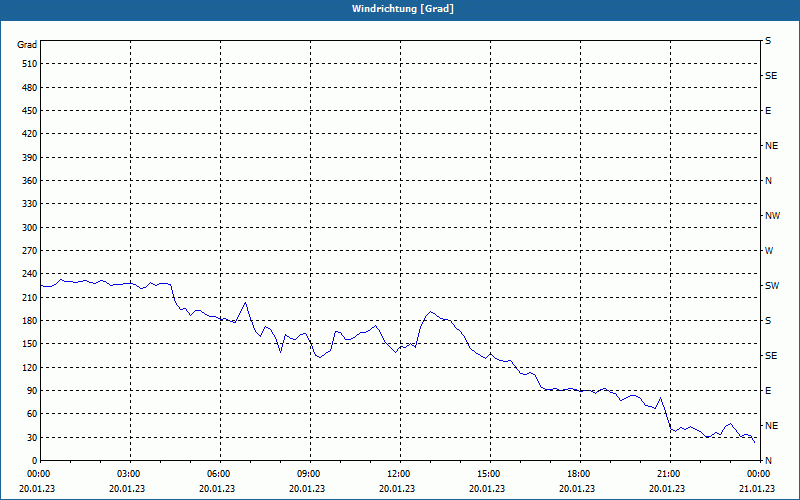Click the 00:00 label above 21.01.23
This screenshot has height=500, width=800.
[x=757, y=474]
